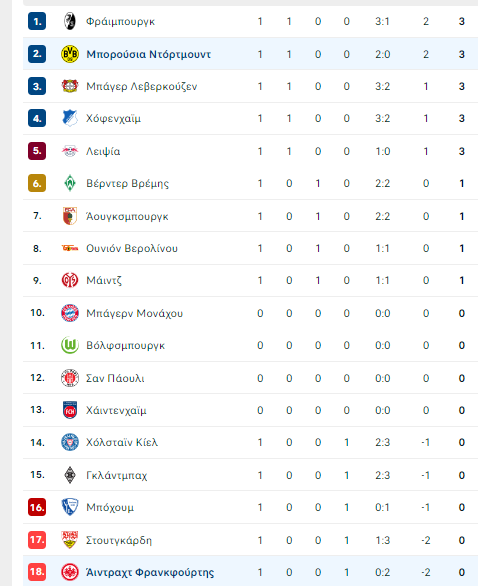Viewport: 478px width, 586px height.
Task: Click the Στουτγκάρδη team name
Action: 119,540
